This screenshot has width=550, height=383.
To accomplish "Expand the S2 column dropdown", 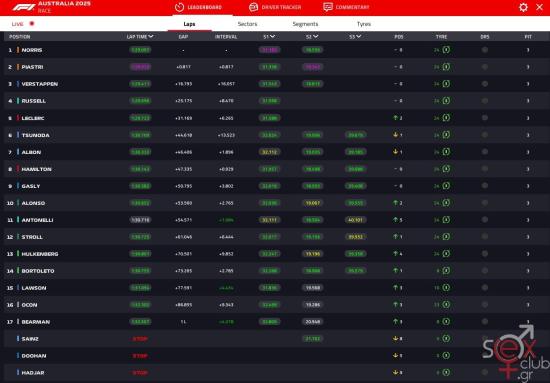I will point(316,36).
